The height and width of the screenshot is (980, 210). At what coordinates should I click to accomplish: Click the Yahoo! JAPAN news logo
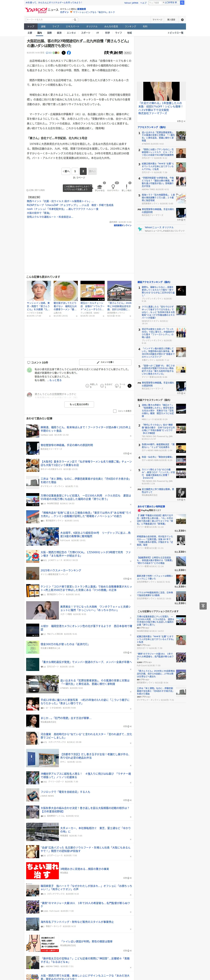click(x=42, y=10)
